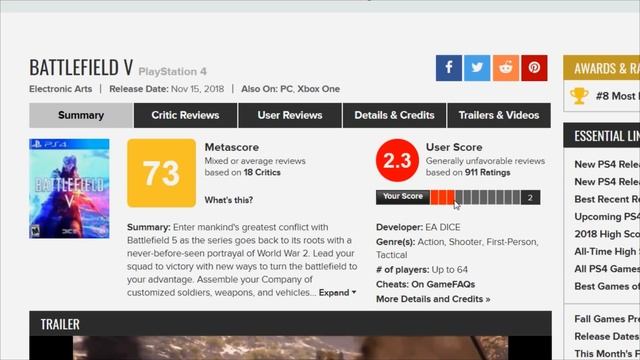Share on Twitter icon
This screenshot has width=640, height=360.
477,68
